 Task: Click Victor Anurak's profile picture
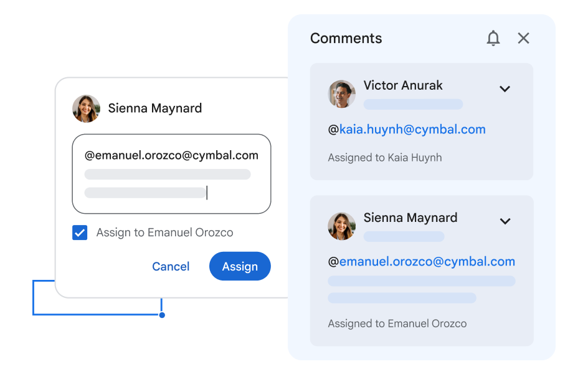(342, 94)
